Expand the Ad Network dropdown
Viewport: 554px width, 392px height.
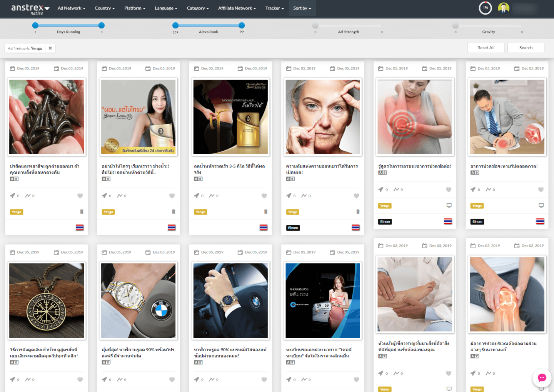coord(71,8)
